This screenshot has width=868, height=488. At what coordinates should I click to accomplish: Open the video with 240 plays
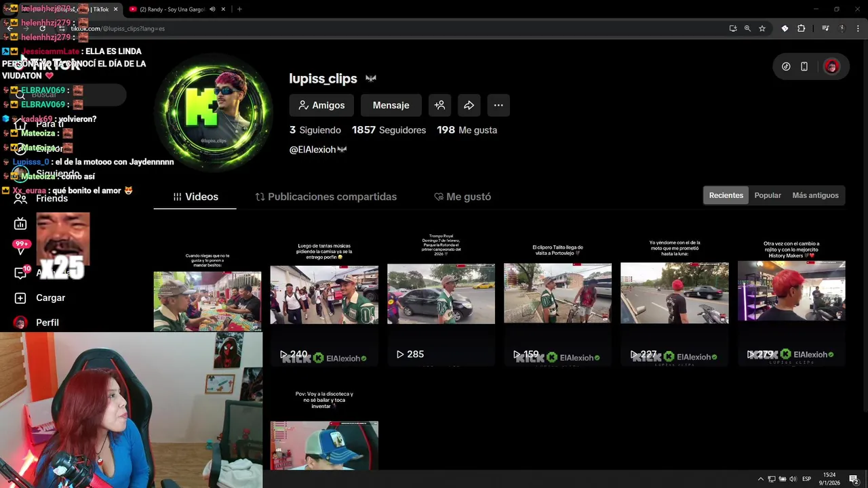324,295
